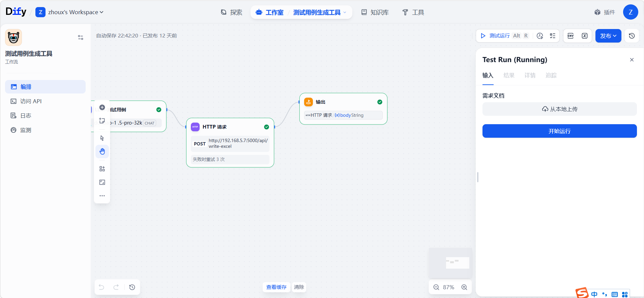The width and height of the screenshot is (644, 298).
Task: Open the ENV environment variables panel
Action: pyautogui.click(x=570, y=36)
